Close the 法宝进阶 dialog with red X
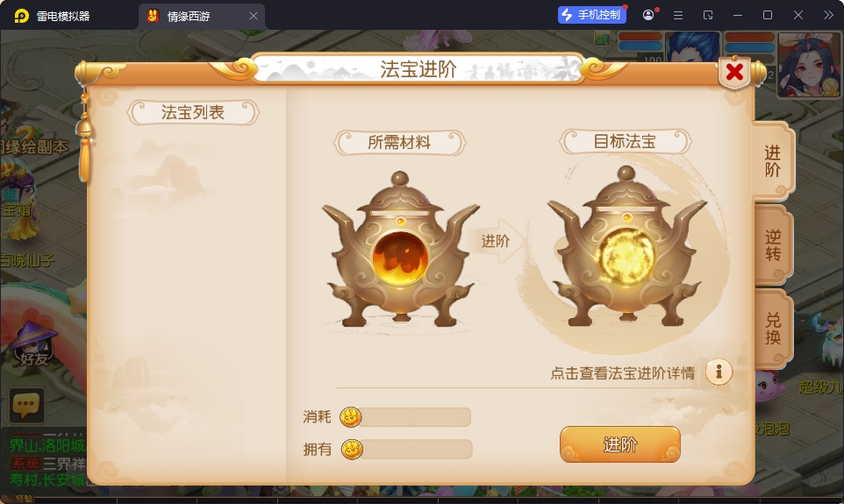Viewport: 844px width, 504px height. coord(734,72)
